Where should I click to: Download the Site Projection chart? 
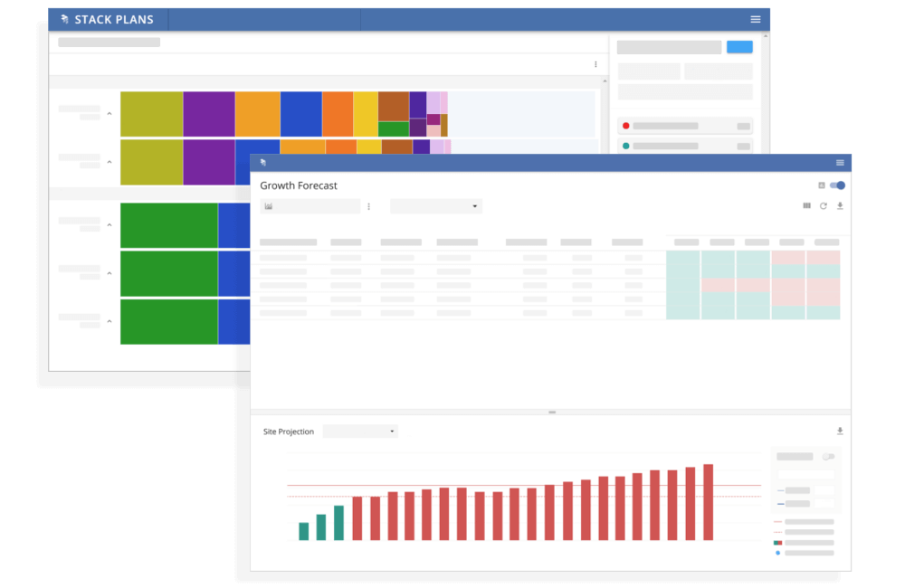click(840, 431)
